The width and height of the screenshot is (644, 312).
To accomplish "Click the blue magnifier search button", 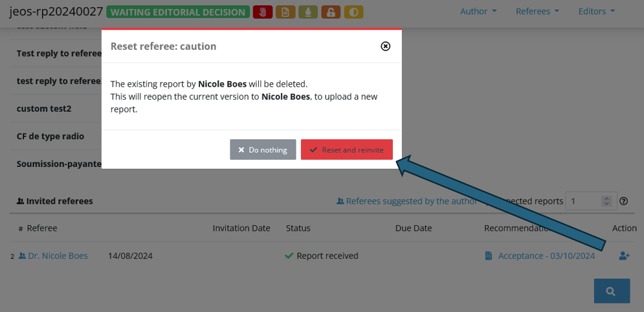I will tap(612, 291).
